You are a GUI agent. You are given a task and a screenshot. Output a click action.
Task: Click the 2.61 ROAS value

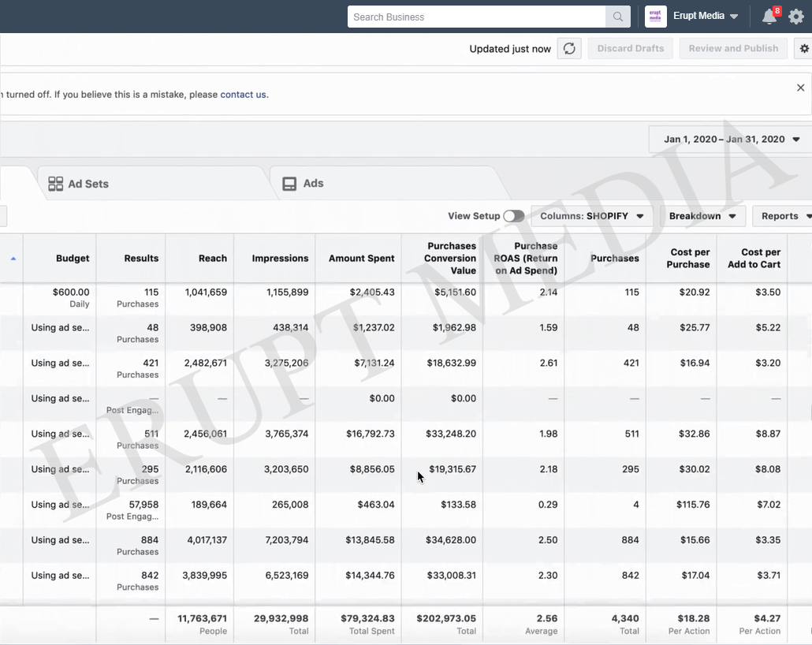point(549,364)
